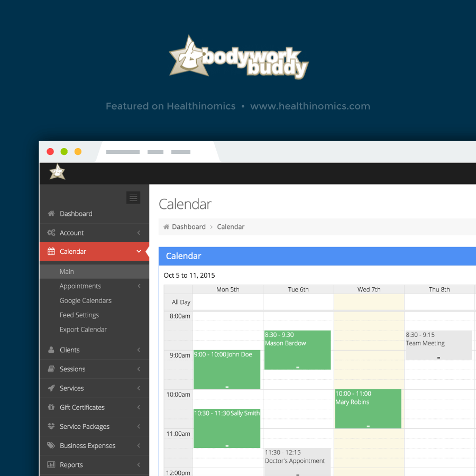The height and width of the screenshot is (476, 476).
Task: Select Main under the Calendar menu
Action: point(67,271)
